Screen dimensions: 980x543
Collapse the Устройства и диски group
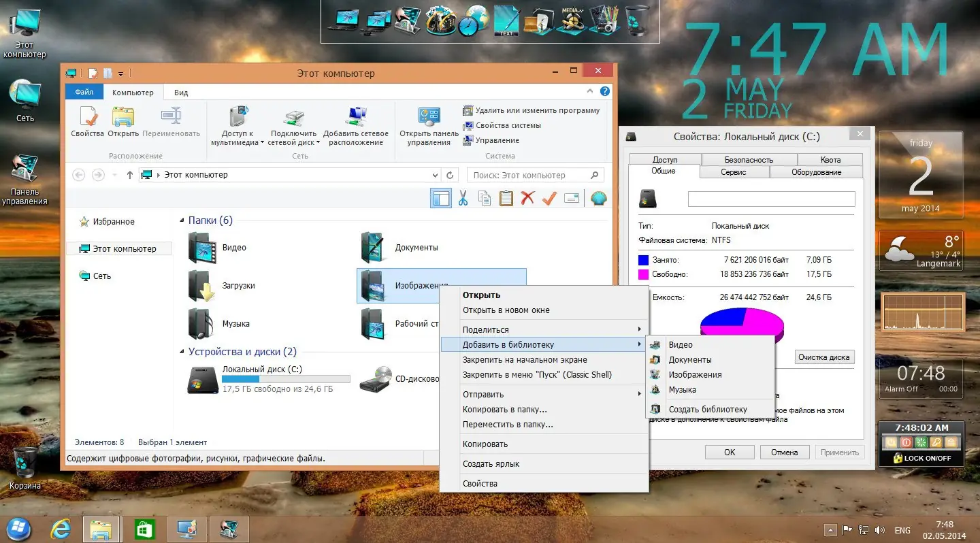pyautogui.click(x=182, y=352)
